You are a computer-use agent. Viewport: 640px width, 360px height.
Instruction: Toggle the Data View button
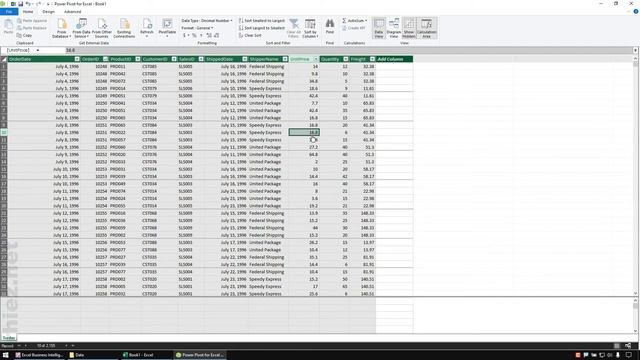point(379,28)
